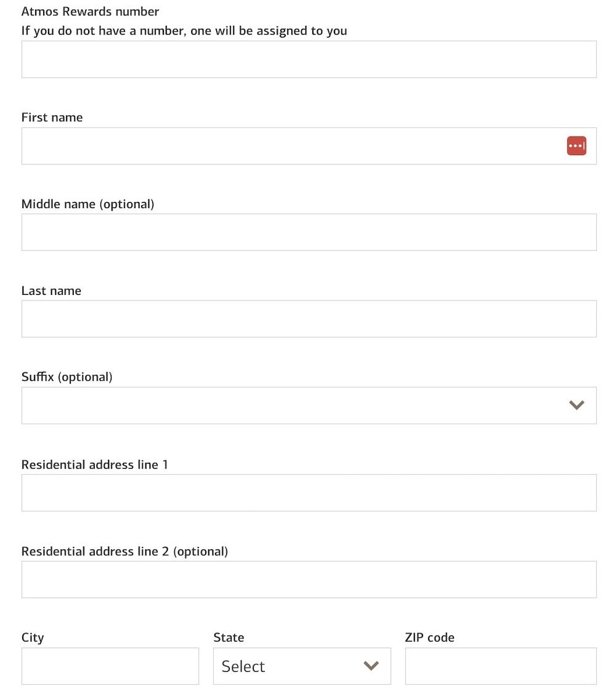Click the "Atmos Rewards number" label text

click(91, 12)
